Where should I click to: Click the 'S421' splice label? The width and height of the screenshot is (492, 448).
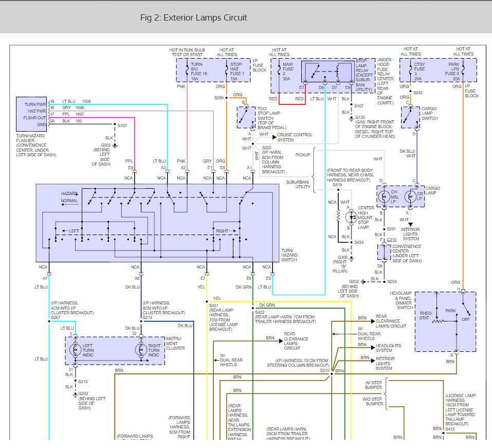tap(214, 306)
